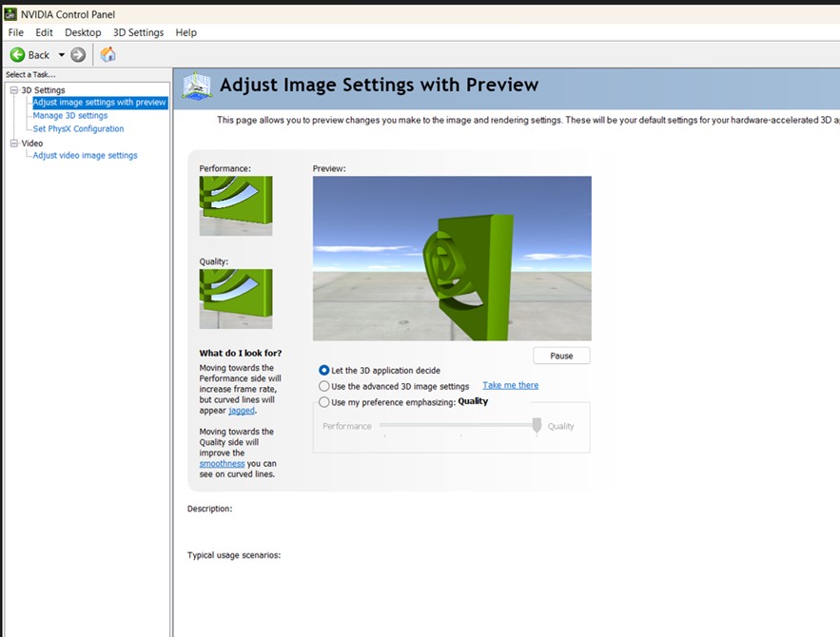This screenshot has width=840, height=637.
Task: Open the 3D Settings menu in menu bar
Action: coord(138,32)
